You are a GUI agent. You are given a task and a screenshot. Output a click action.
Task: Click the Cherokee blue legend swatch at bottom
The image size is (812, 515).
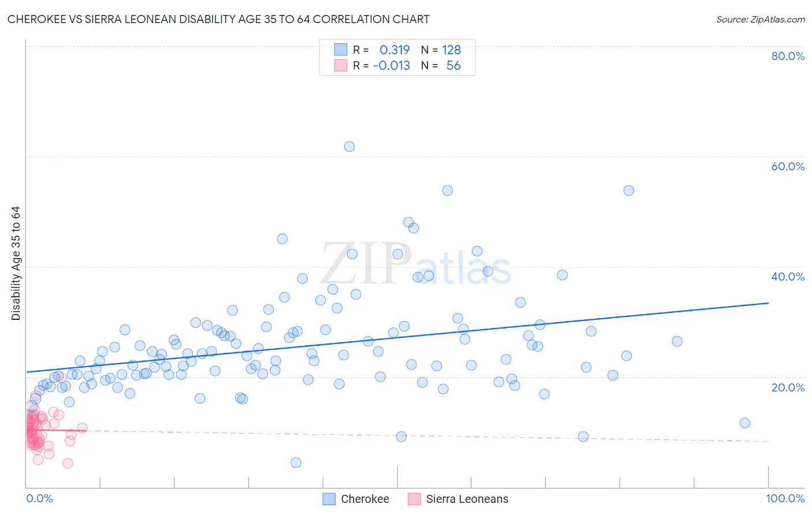click(x=329, y=499)
